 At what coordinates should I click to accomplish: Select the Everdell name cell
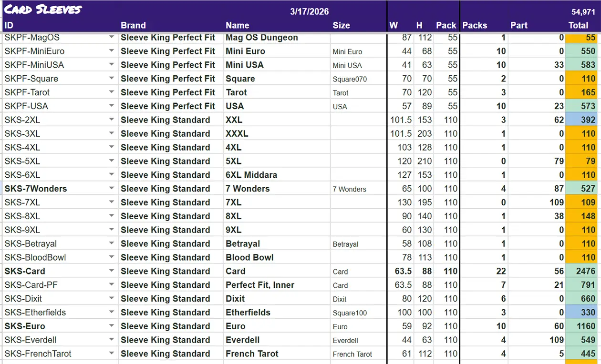[277, 340]
